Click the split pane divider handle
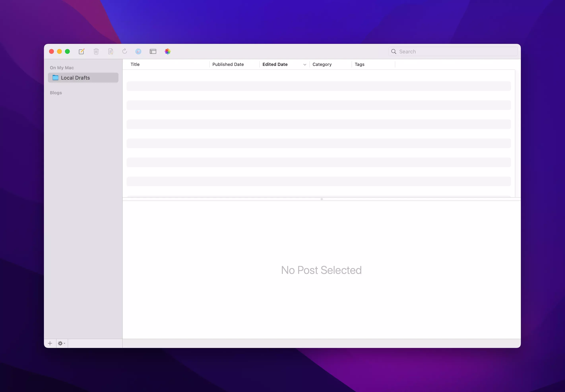 tap(322, 199)
